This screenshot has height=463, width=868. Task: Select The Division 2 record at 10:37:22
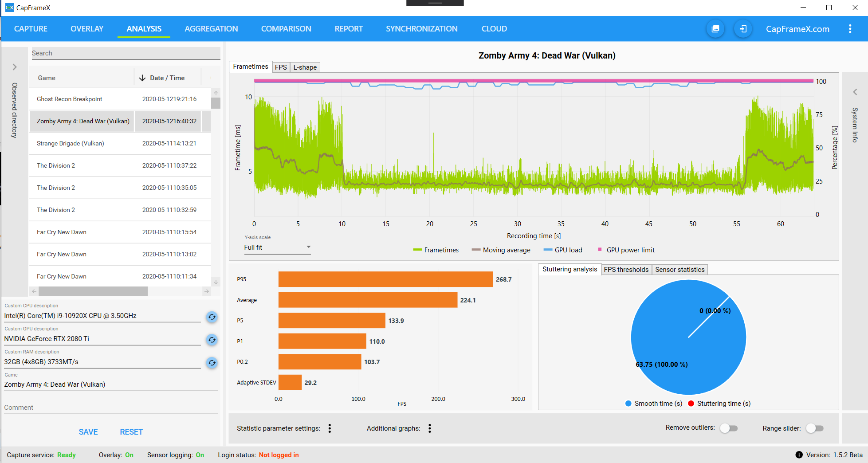coord(120,165)
